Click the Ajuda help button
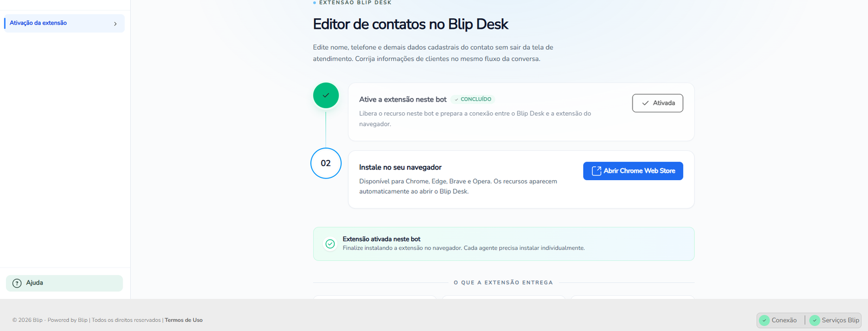The image size is (868, 331). [65, 283]
